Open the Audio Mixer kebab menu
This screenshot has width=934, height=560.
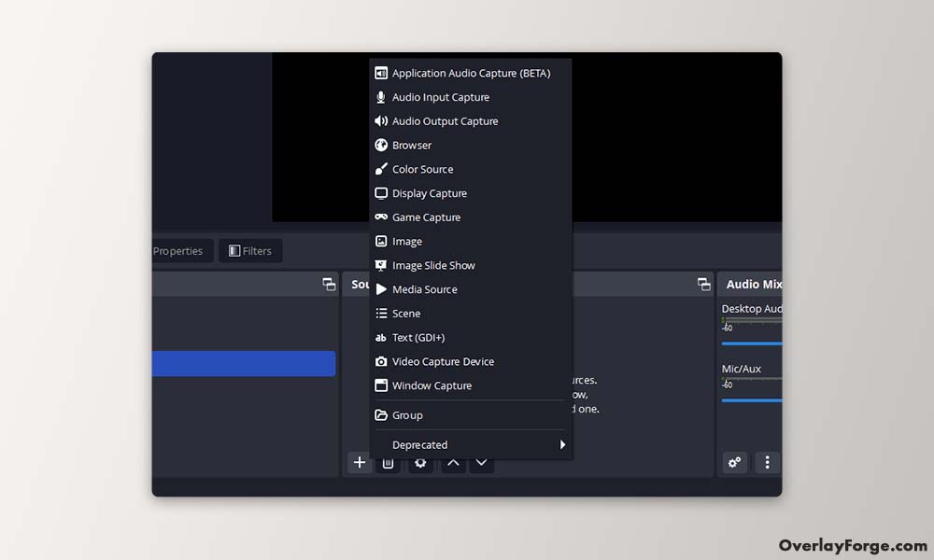click(x=767, y=462)
